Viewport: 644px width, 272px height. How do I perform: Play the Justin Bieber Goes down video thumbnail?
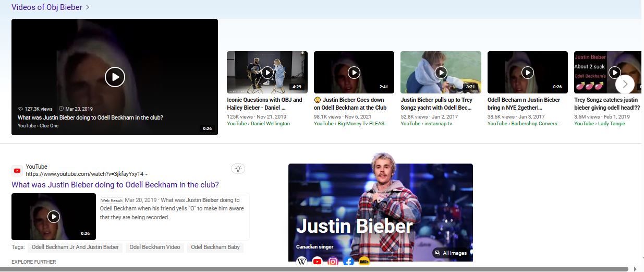click(x=354, y=72)
